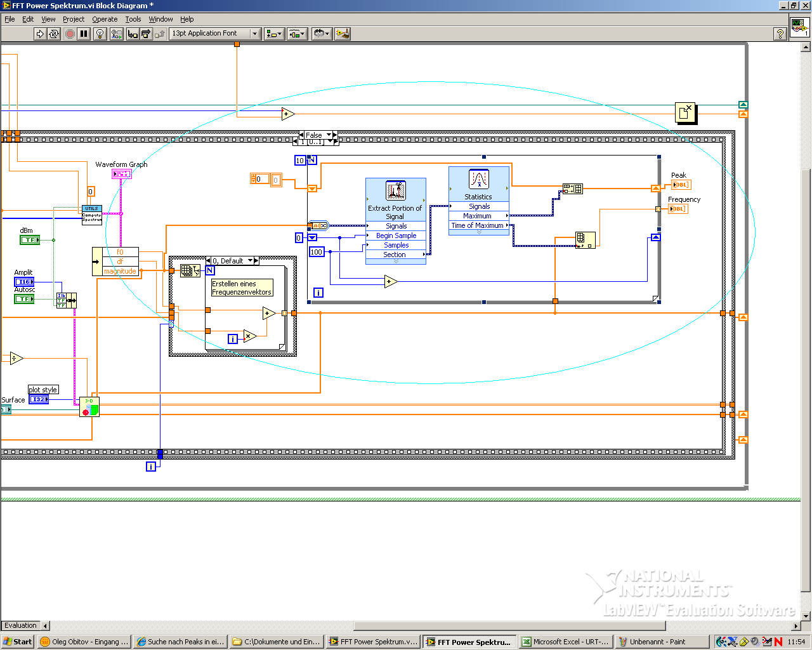Go to next case of False structure

pos(336,135)
